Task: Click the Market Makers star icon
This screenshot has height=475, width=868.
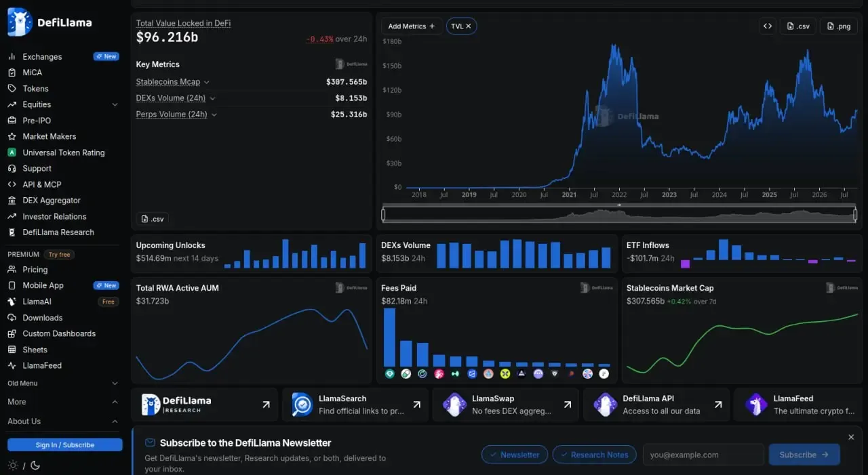Action: 12,136
